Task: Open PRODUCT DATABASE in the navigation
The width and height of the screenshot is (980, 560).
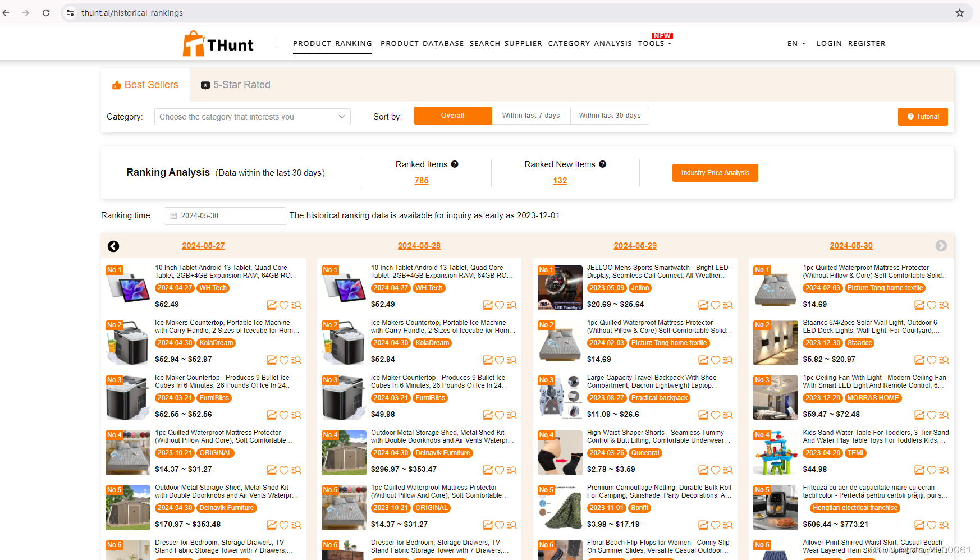Action: pos(422,44)
